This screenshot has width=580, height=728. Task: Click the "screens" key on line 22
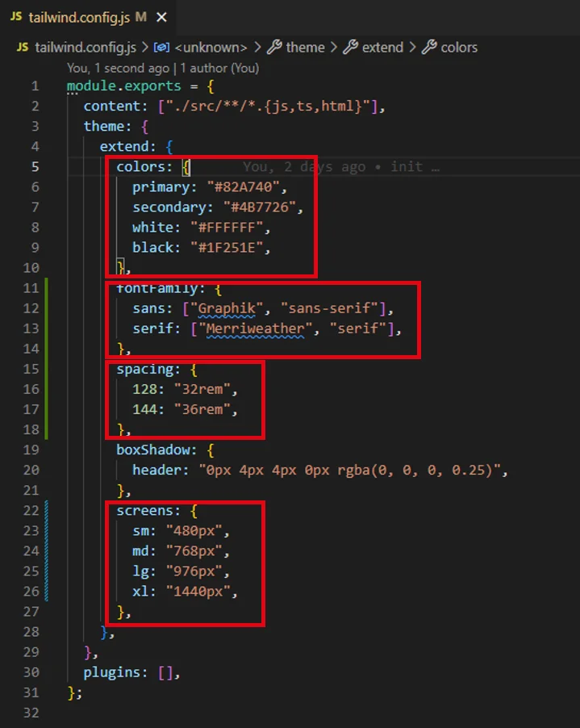tap(144, 511)
